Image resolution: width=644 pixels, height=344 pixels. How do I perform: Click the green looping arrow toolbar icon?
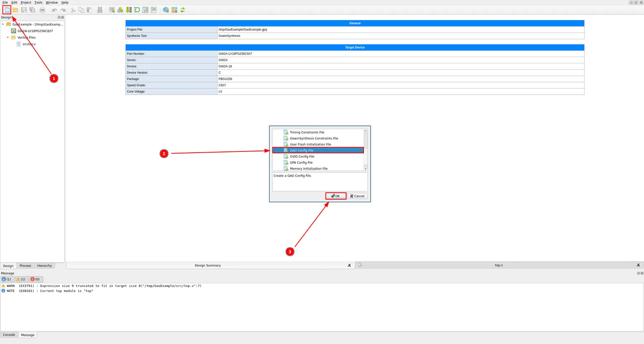point(137,10)
